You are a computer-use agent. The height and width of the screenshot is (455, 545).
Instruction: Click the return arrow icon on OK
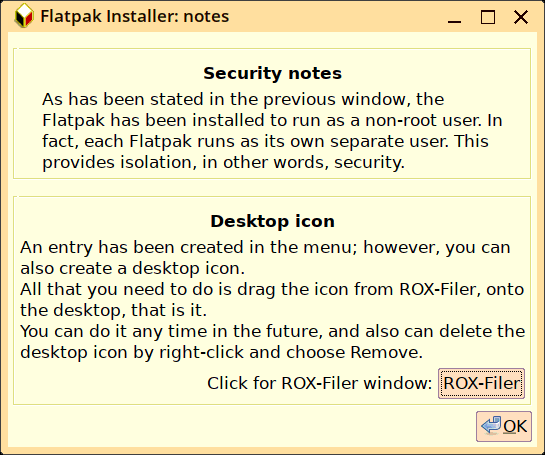point(491,425)
